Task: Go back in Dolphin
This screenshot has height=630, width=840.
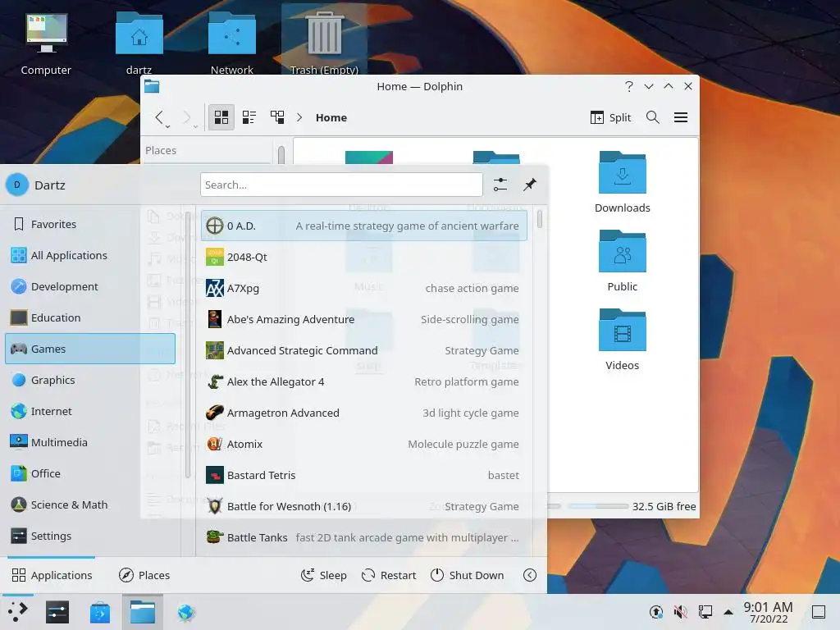Action: coord(159,117)
